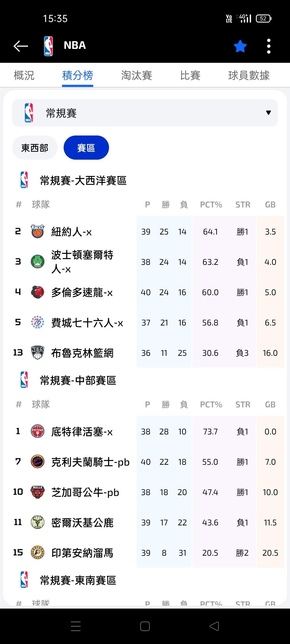
Task: Switch to the 淘汰賽 tab
Action: [x=136, y=75]
